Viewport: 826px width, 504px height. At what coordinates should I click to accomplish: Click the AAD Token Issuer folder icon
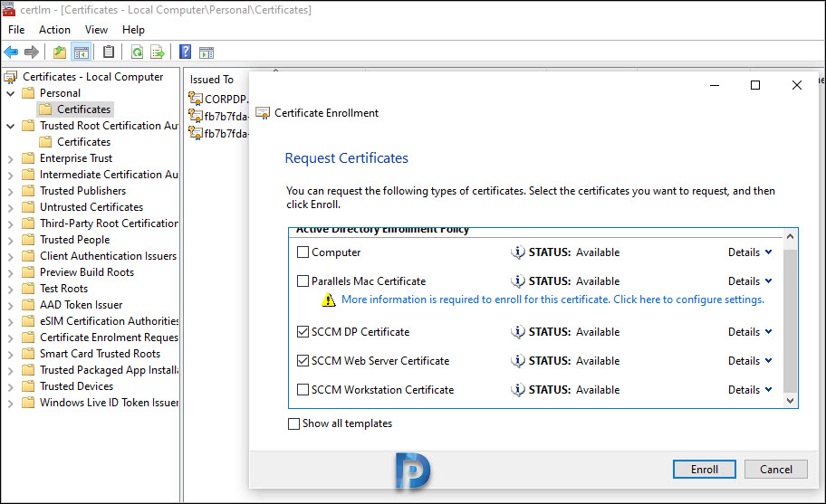pyautogui.click(x=28, y=305)
